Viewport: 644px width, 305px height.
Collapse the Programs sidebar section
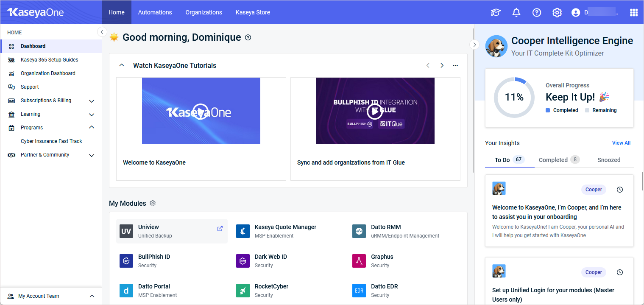91,128
